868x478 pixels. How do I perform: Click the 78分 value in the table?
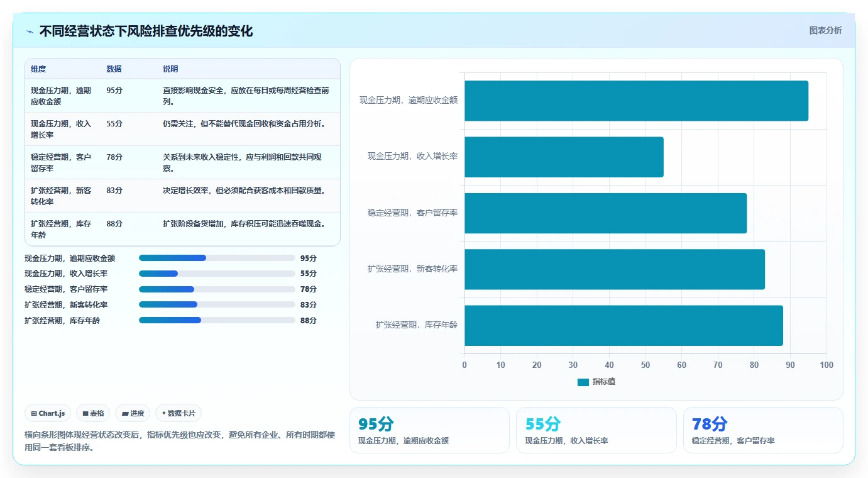click(x=114, y=157)
